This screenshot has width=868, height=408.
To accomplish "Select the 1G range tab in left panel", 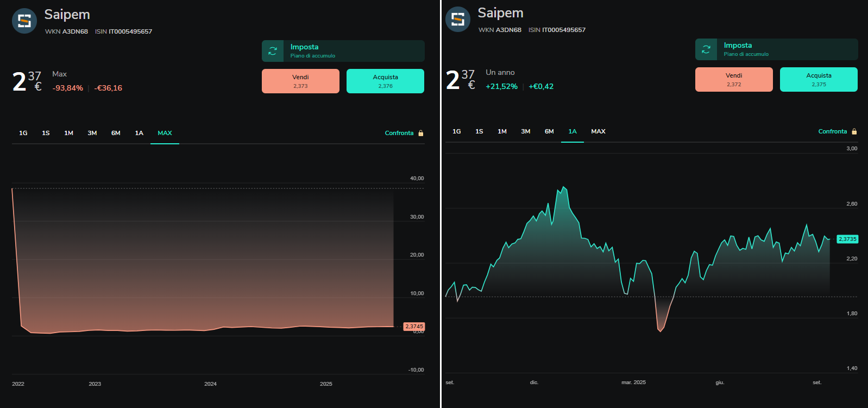I will coord(23,133).
